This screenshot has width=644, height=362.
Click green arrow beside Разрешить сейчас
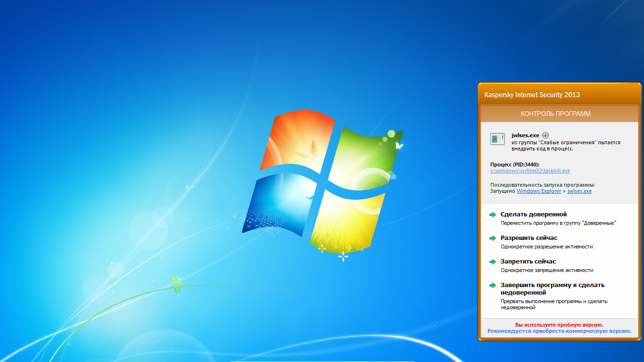[x=493, y=238]
